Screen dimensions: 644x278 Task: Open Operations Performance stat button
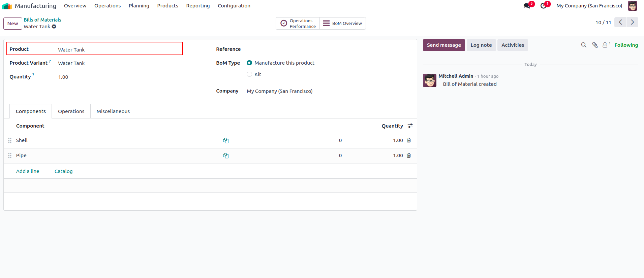tap(298, 24)
